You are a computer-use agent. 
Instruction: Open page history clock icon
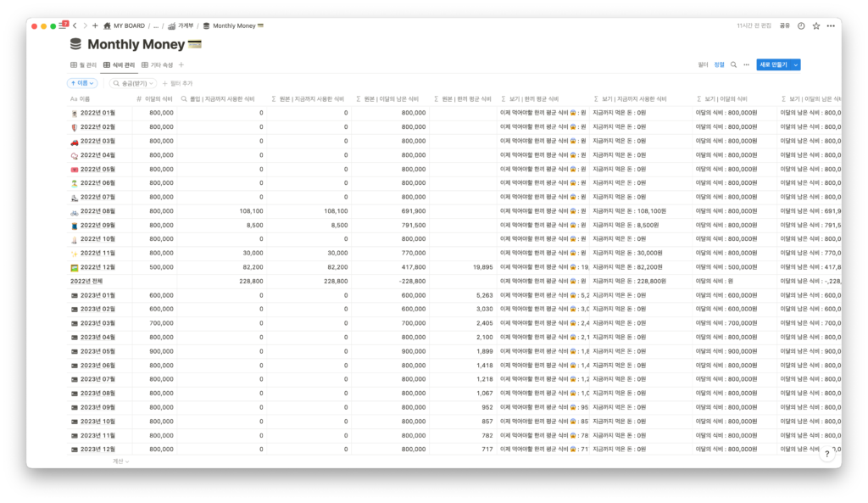pos(801,26)
